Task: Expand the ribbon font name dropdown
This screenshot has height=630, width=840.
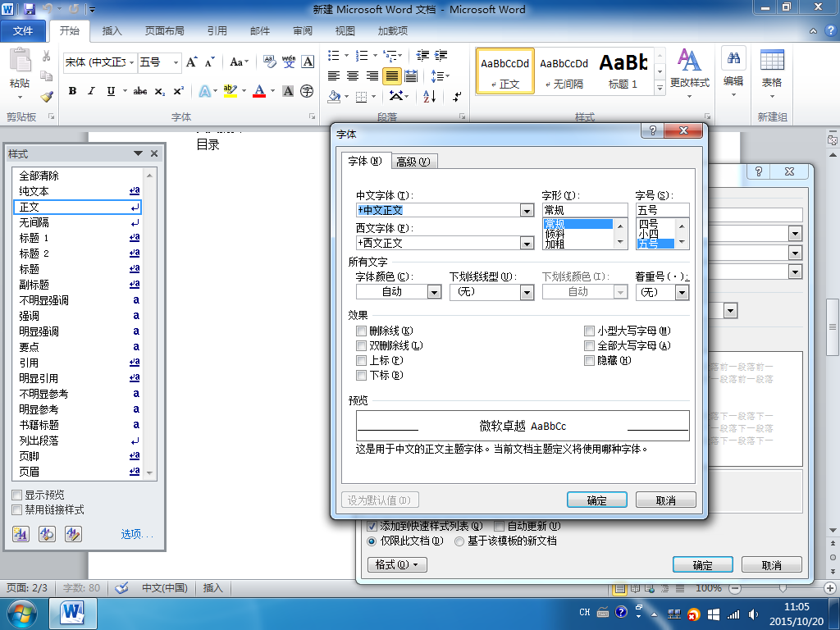Action: point(131,62)
